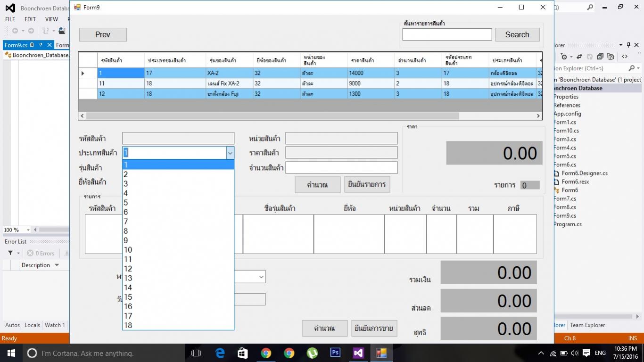
Task: Click the collapse all icon in Solution Explorer
Action: (x=600, y=57)
